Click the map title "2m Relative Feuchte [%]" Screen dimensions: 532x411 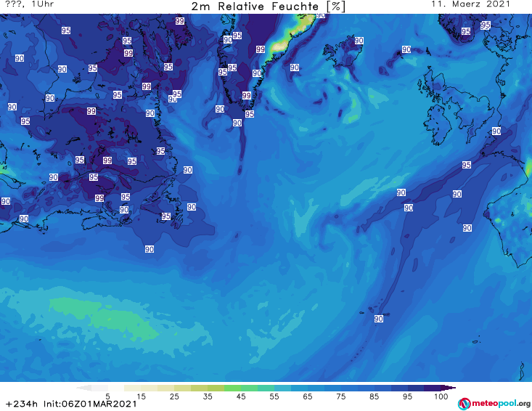268,7
